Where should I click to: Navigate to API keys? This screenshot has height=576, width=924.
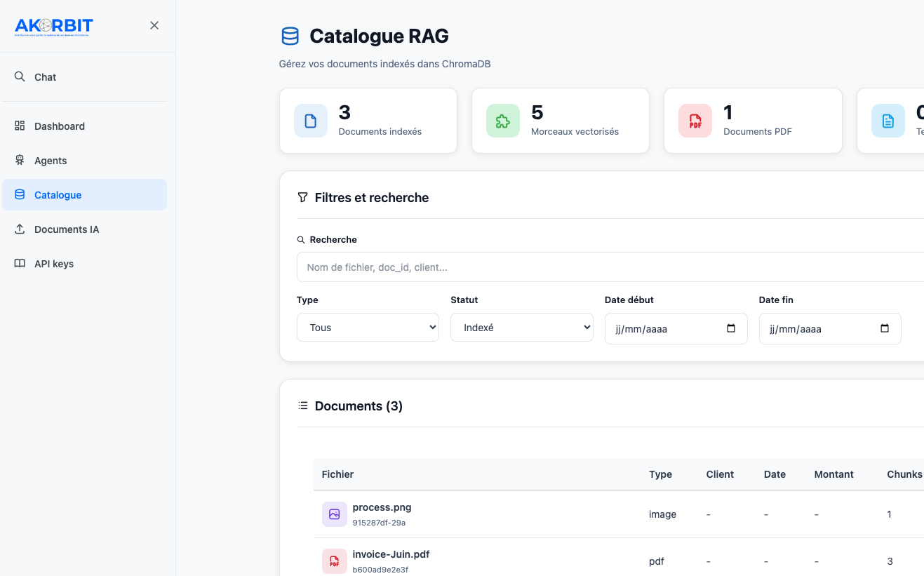[x=53, y=264]
